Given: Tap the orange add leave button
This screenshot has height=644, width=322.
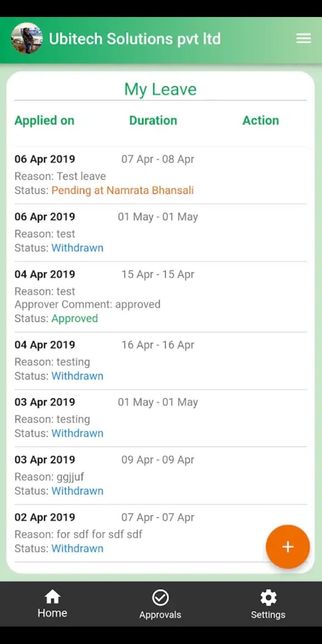Looking at the screenshot, I should tap(288, 547).
